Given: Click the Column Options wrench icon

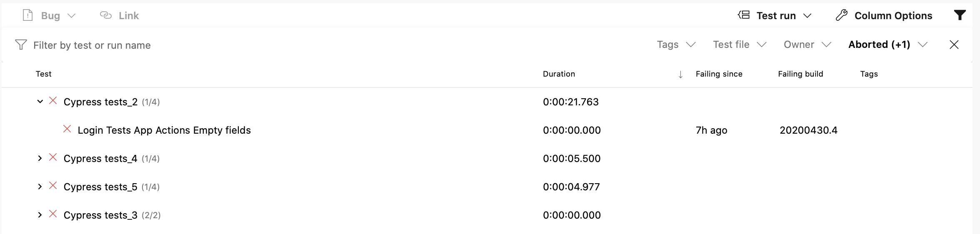Looking at the screenshot, I should point(842,15).
